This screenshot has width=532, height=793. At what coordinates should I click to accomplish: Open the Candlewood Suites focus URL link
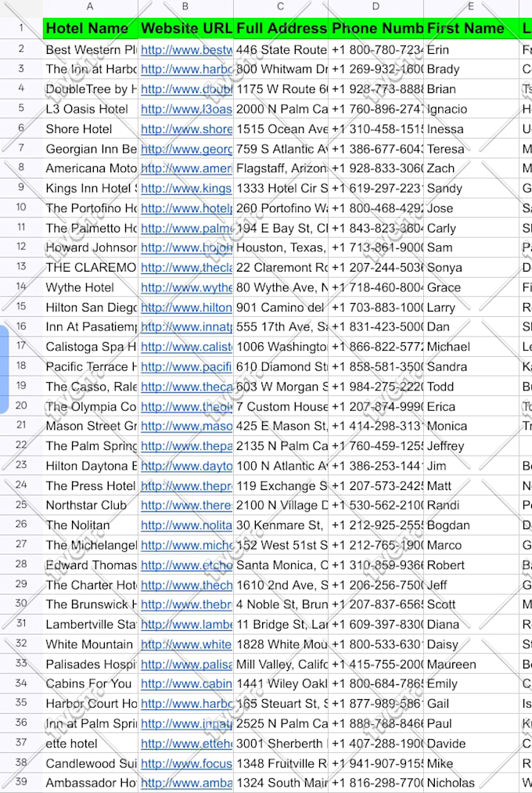coord(186,763)
